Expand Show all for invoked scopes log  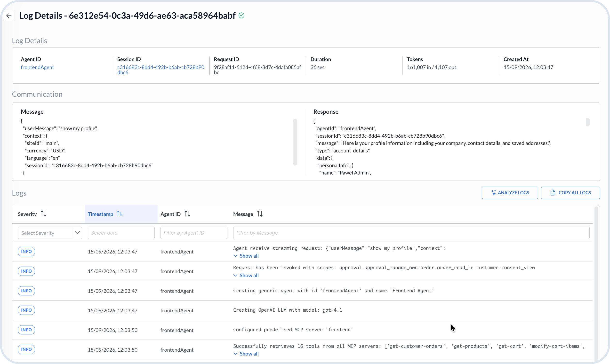[x=246, y=276]
